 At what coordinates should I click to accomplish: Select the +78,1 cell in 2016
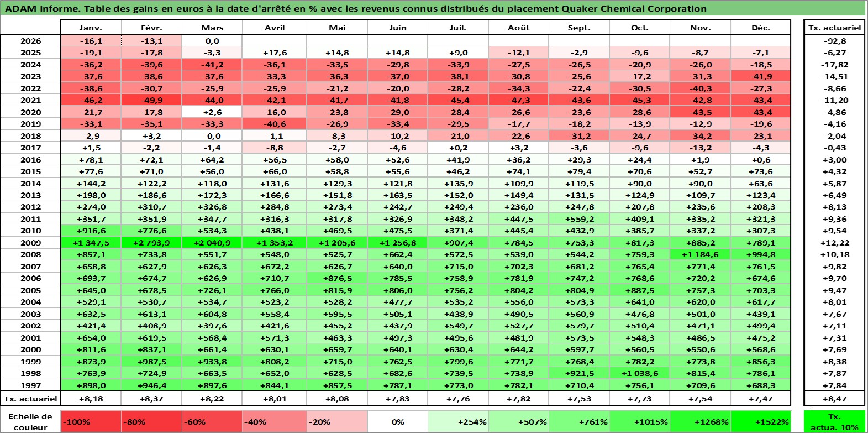click(91, 160)
